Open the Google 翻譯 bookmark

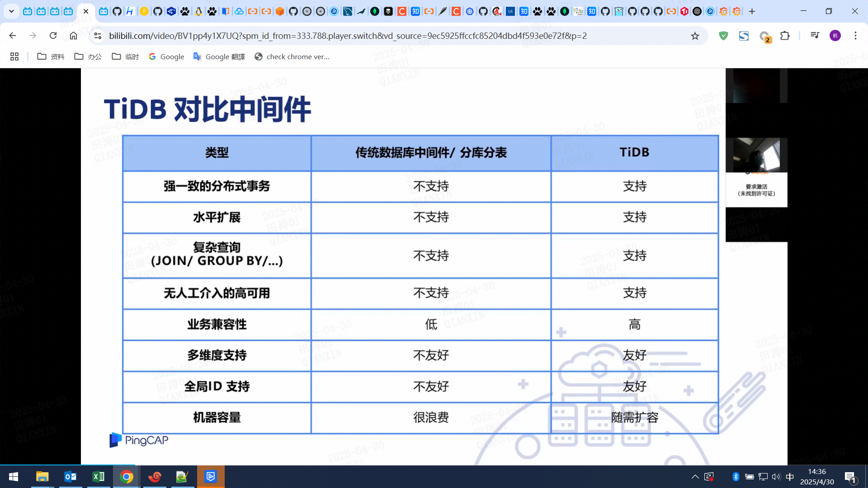tap(219, 56)
